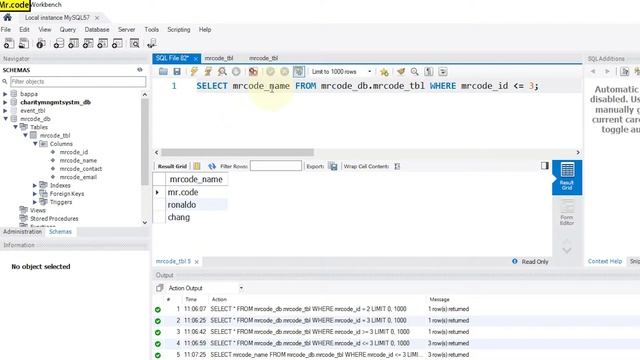This screenshot has height=360, width=640.
Task: Open the find panel magnifier icon in the editor
Action: pyautogui.click(x=415, y=72)
